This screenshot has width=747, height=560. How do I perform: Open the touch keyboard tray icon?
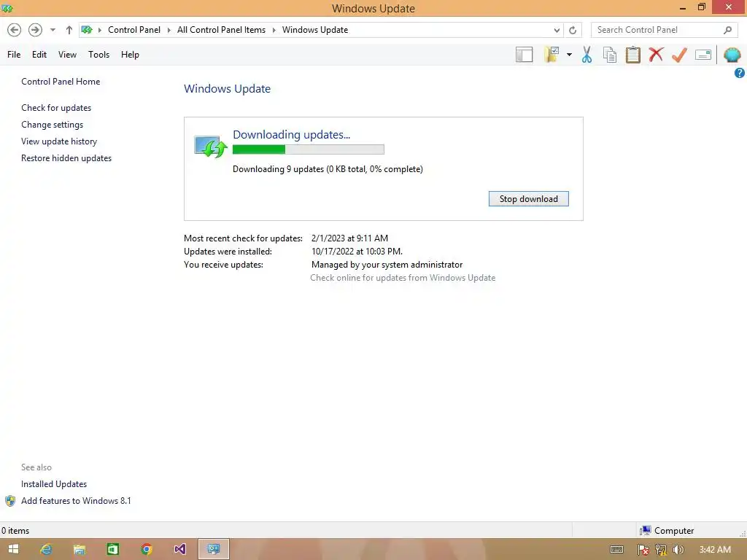pyautogui.click(x=616, y=550)
